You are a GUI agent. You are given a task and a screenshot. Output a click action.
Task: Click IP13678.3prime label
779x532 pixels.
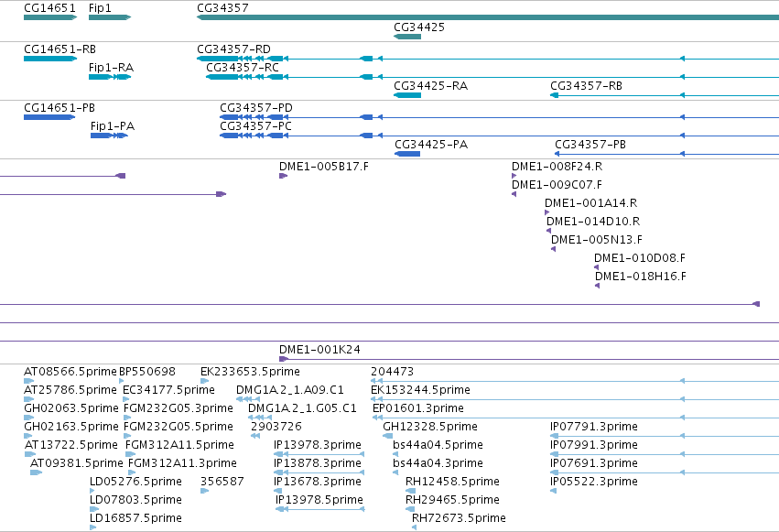tap(317, 482)
